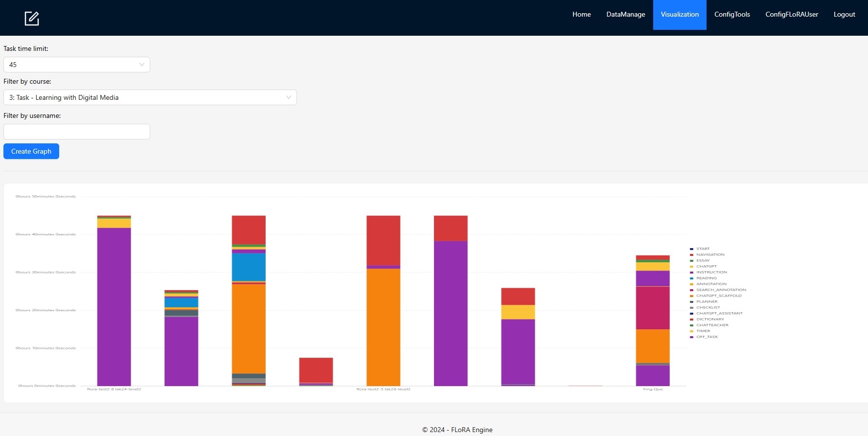Open the ConfigTools menu item
The image size is (868, 436).
click(731, 15)
